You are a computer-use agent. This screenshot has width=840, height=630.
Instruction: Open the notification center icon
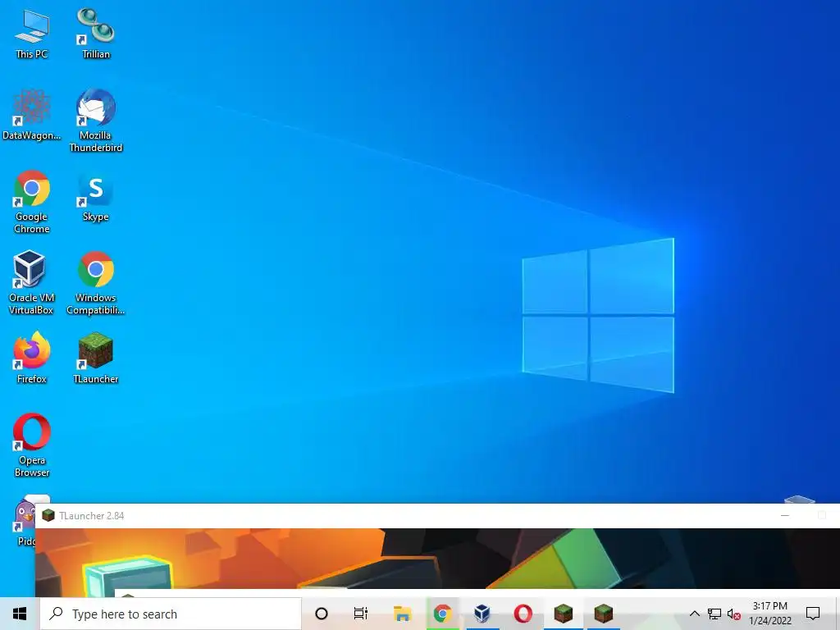(813, 614)
